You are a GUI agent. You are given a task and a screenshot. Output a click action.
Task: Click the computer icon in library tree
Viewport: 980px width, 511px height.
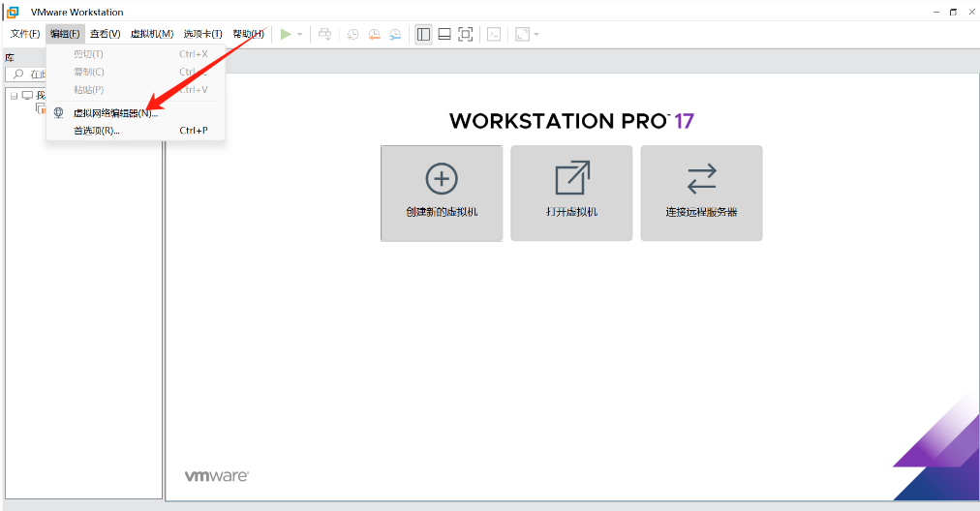[x=27, y=96]
